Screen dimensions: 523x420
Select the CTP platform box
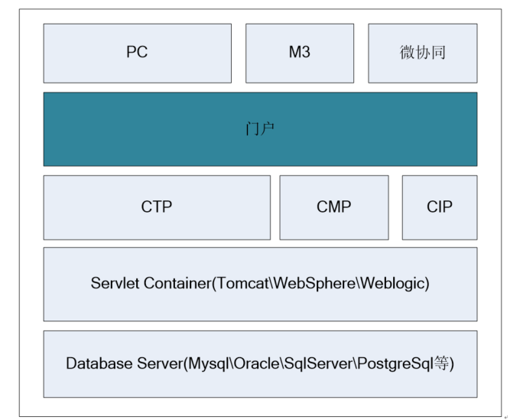click(157, 207)
